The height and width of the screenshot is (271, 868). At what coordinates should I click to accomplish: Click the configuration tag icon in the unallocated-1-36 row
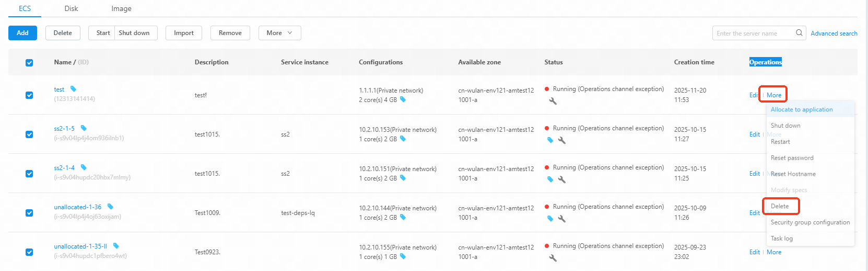click(403, 217)
